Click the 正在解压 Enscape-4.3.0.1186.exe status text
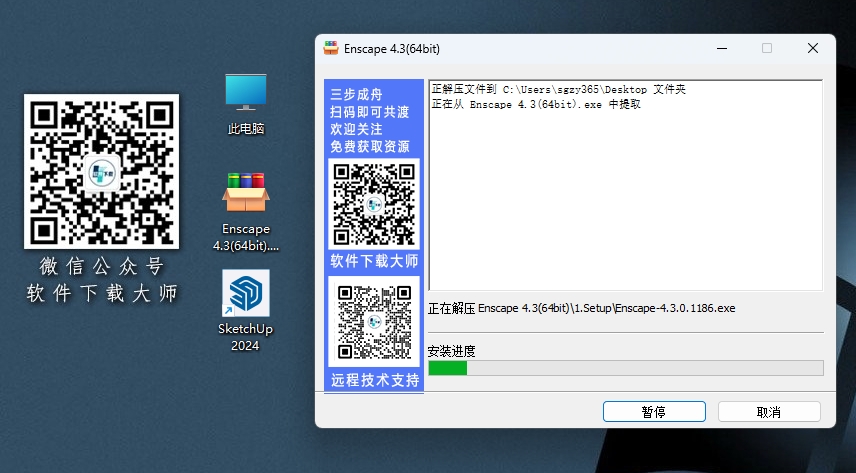Image resolution: width=856 pixels, height=473 pixels. pos(581,308)
